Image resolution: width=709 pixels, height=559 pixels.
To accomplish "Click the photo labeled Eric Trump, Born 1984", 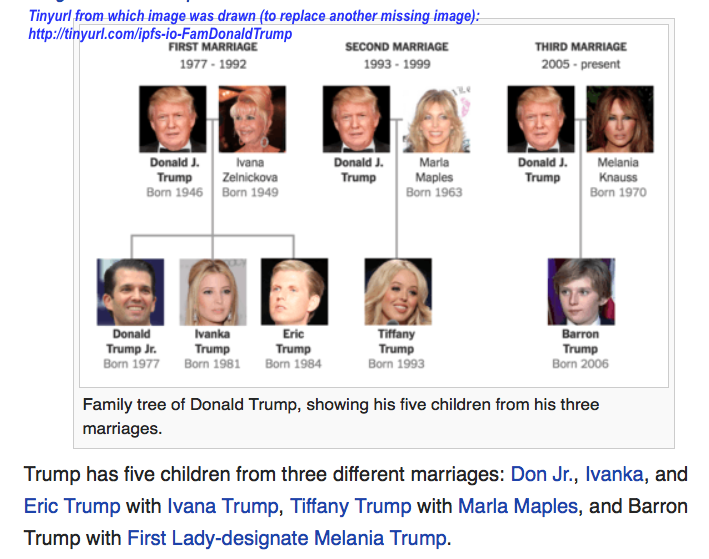I will pos(293,291).
